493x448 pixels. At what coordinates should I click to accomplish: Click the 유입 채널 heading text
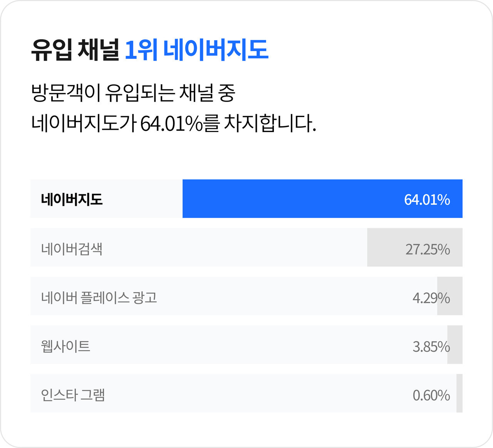[x=75, y=50]
